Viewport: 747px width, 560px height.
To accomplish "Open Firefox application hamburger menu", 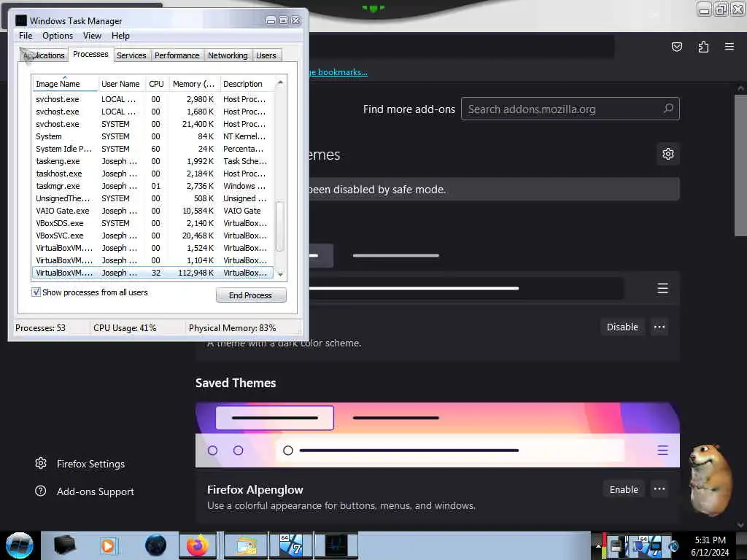I will pyautogui.click(x=729, y=46).
